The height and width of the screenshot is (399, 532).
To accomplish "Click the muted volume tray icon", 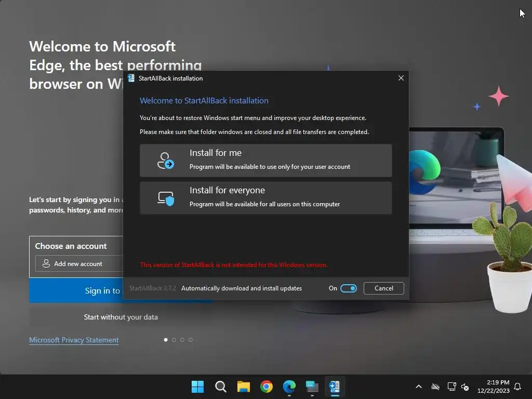I will pos(465,387).
